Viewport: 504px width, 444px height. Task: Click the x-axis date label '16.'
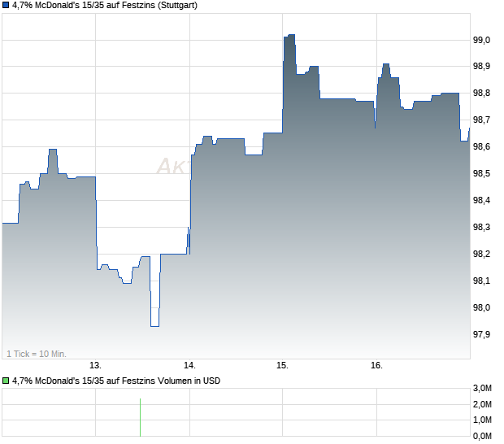[376, 365]
